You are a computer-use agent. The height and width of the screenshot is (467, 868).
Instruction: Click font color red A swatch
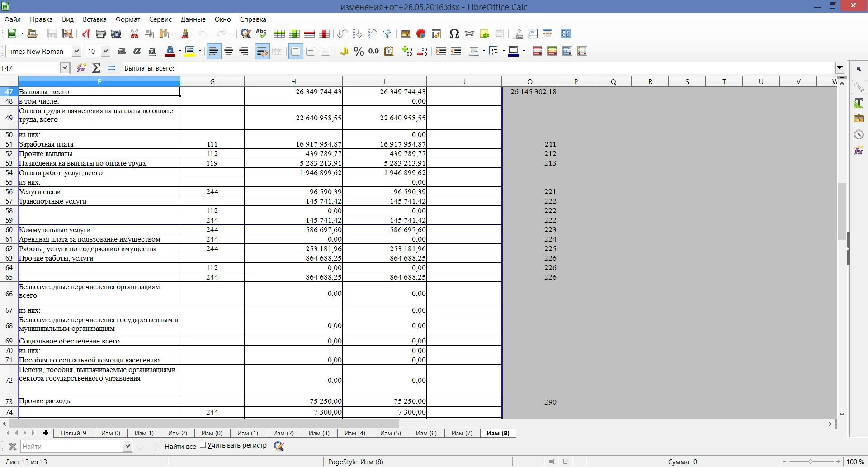coord(170,51)
